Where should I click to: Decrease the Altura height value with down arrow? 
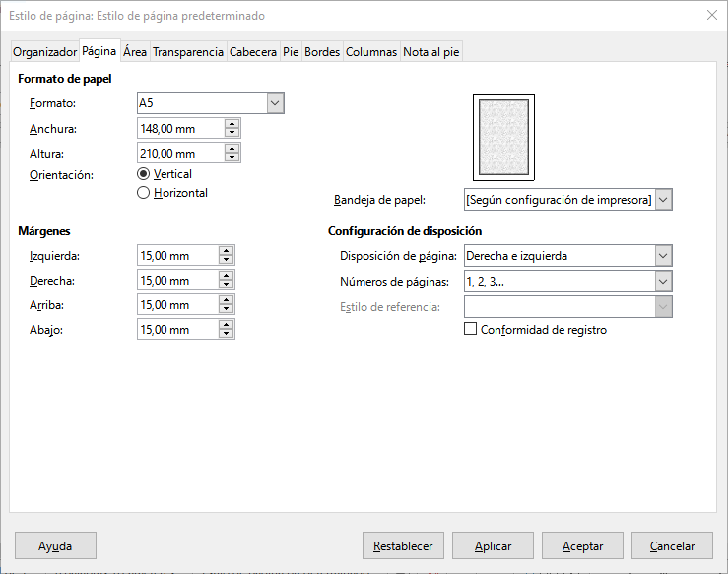coord(232,158)
